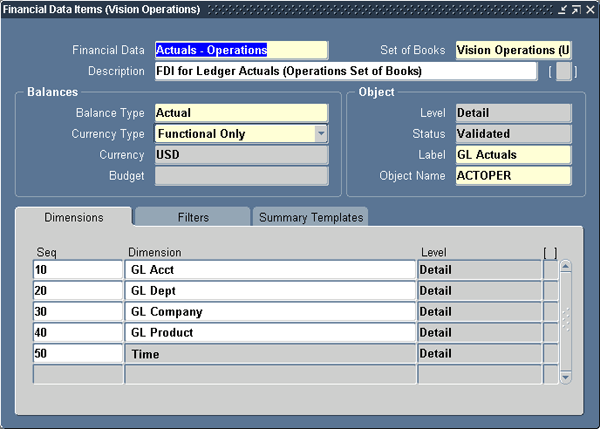This screenshot has width=600, height=429.
Task: Click the empty Dimension cell in last row
Action: point(270,374)
